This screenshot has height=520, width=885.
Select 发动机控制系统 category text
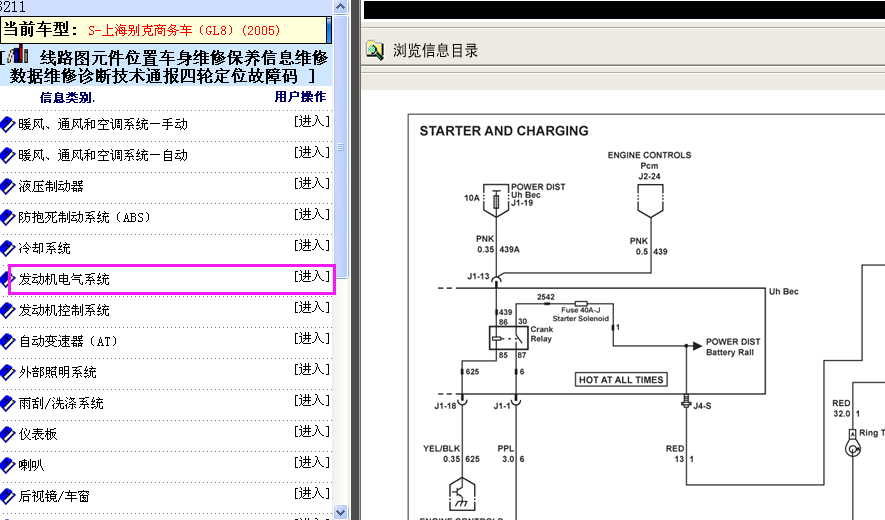click(x=64, y=311)
